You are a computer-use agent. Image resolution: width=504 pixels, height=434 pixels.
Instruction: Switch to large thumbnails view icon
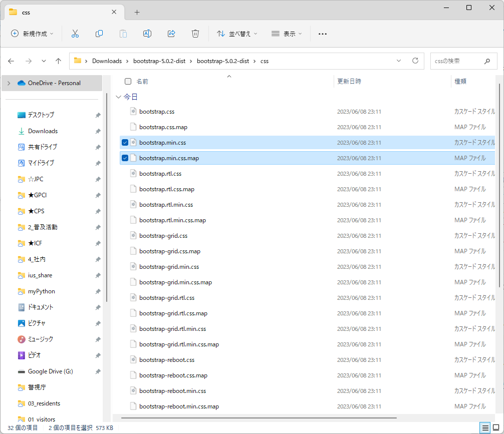(495, 427)
